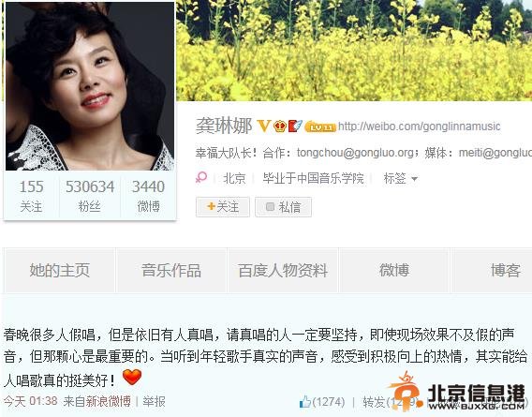The height and width of the screenshot is (417, 532).
Task: Click the red heart emoji in post
Action: [132, 377]
